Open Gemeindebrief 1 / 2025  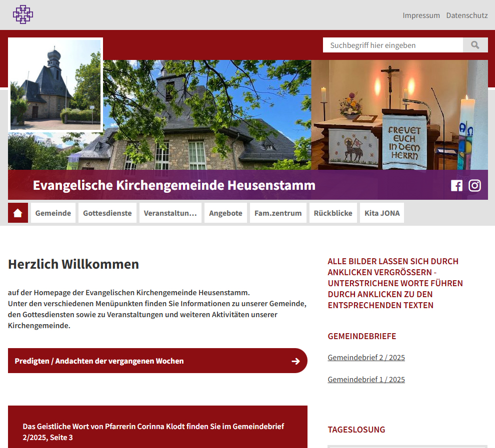[366, 380]
